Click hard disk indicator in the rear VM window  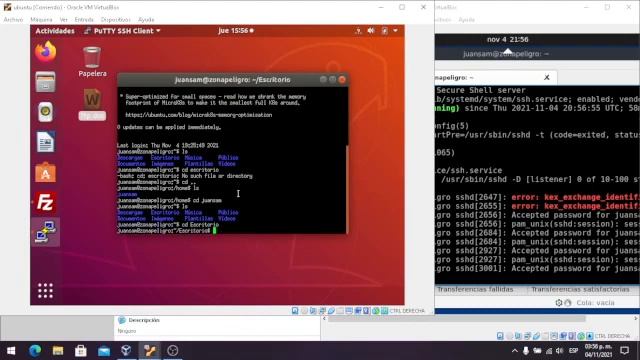pyautogui.click(x=500, y=336)
